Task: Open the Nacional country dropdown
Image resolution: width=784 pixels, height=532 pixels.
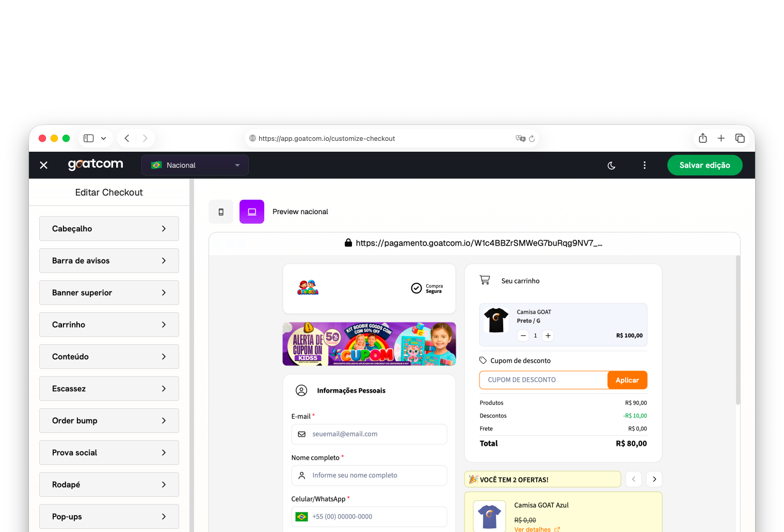Action: (x=195, y=166)
